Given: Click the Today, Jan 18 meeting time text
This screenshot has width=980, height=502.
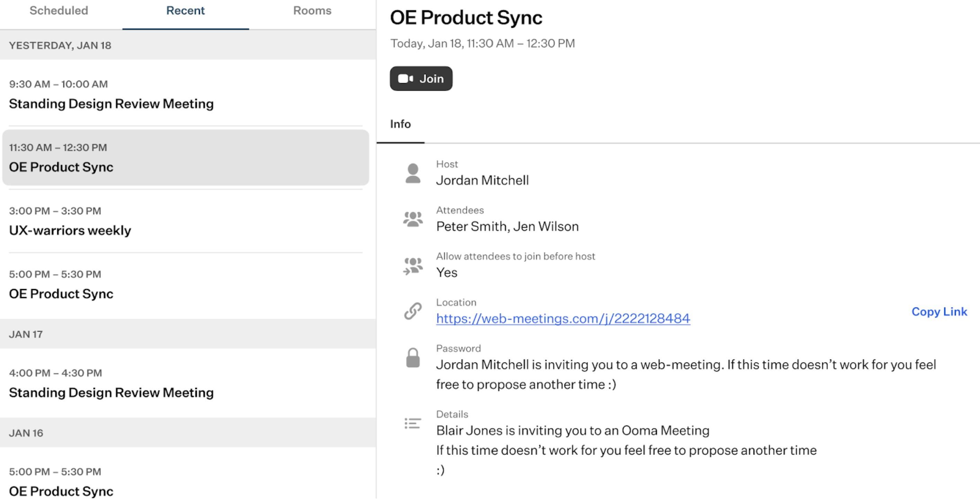Looking at the screenshot, I should (x=482, y=43).
